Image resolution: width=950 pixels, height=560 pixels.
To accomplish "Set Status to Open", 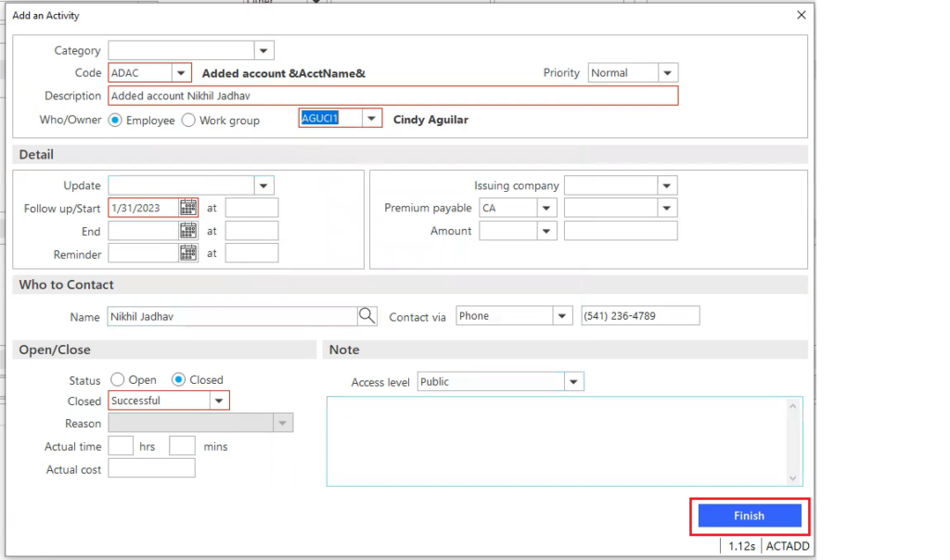I will (x=118, y=379).
